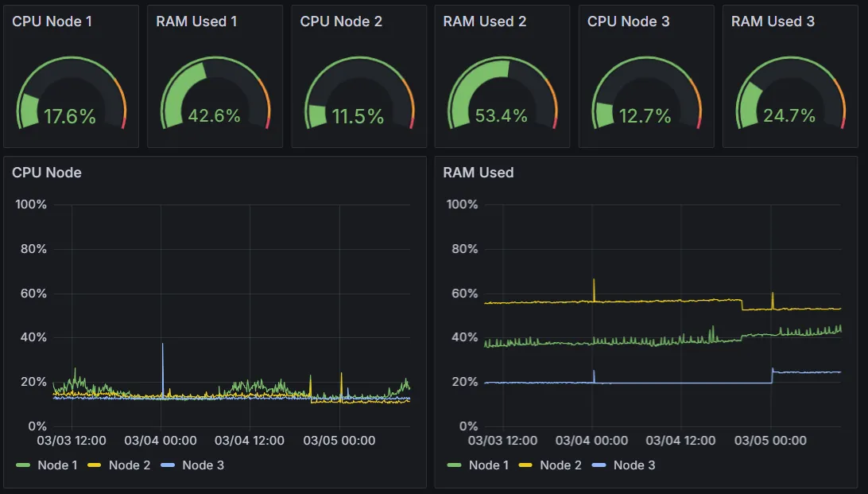Click the 53.4% RAM gauge reading

pos(502,116)
